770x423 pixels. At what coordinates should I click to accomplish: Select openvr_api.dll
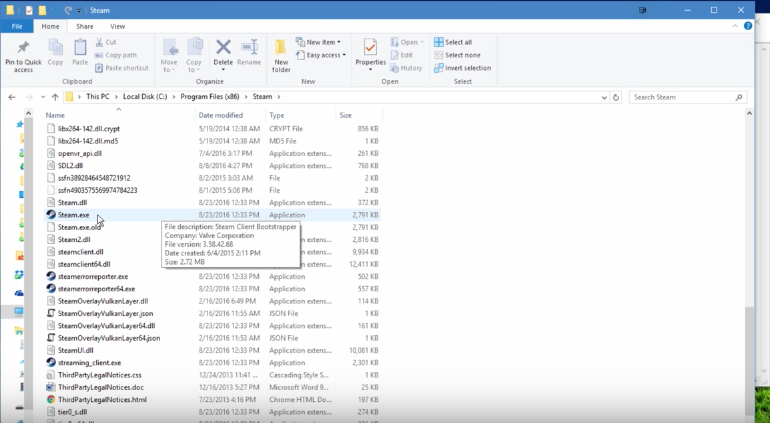coord(80,153)
